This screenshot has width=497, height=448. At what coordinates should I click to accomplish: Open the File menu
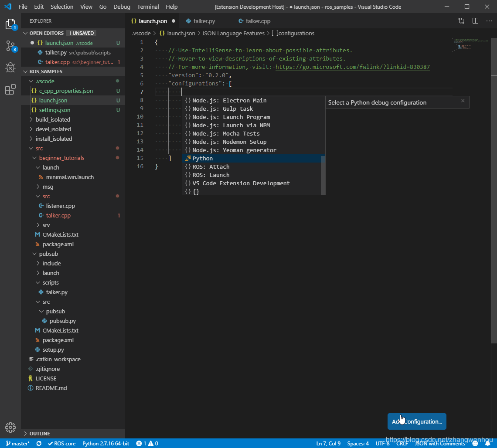point(23,7)
